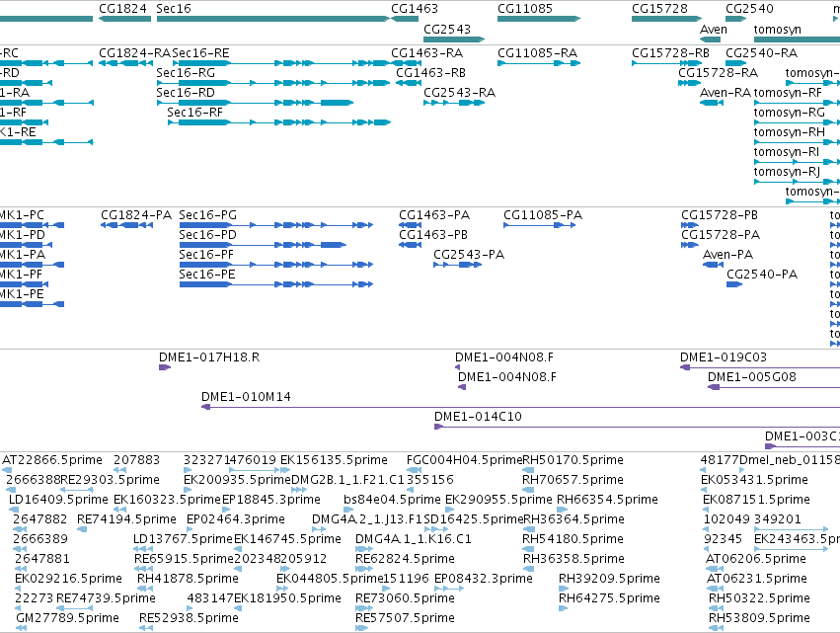
Task: Open EST AT06206.5prime
Action: pos(755,559)
